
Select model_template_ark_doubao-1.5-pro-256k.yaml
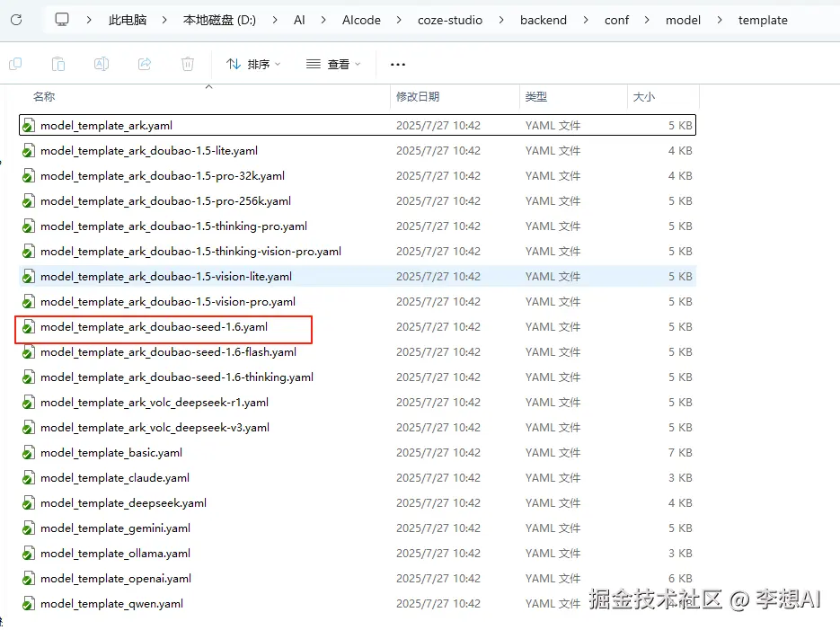coord(358,201)
